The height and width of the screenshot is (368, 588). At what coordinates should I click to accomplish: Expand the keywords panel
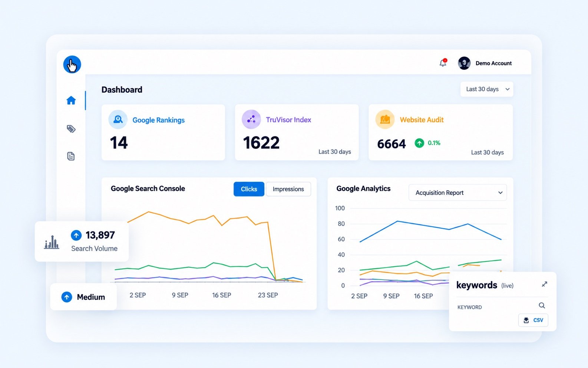(x=544, y=284)
